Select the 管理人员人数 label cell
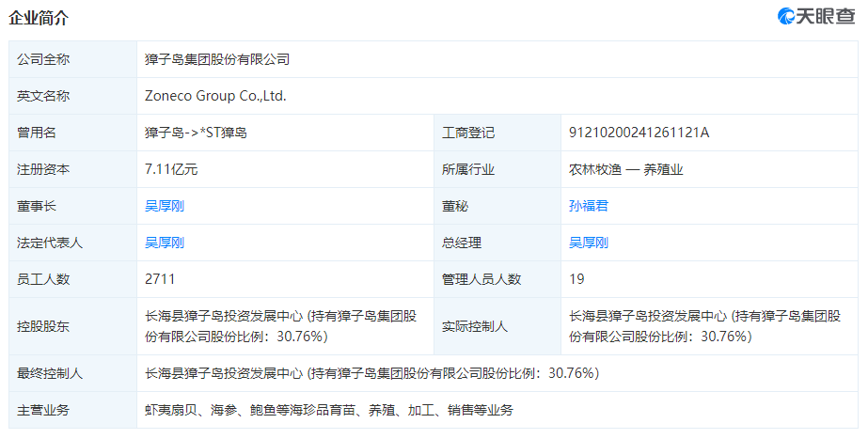 tap(497, 279)
